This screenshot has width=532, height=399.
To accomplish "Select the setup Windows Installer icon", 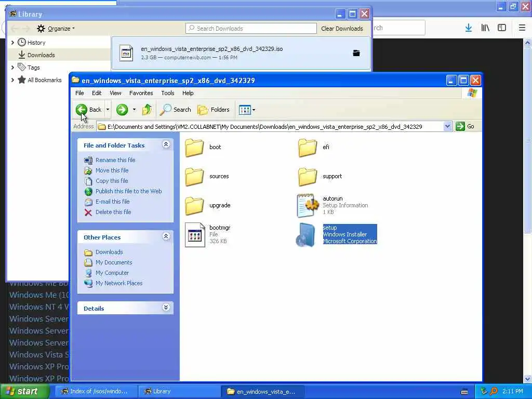I will 307,235.
